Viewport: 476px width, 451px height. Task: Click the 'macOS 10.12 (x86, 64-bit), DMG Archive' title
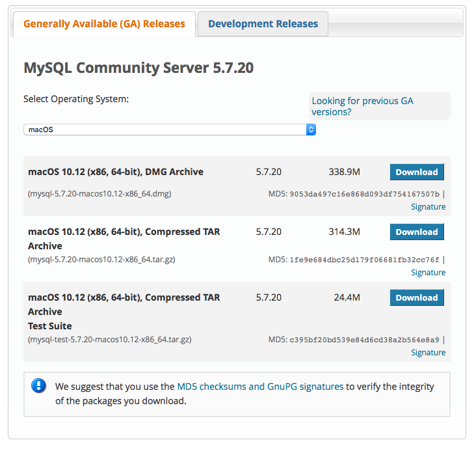point(116,172)
